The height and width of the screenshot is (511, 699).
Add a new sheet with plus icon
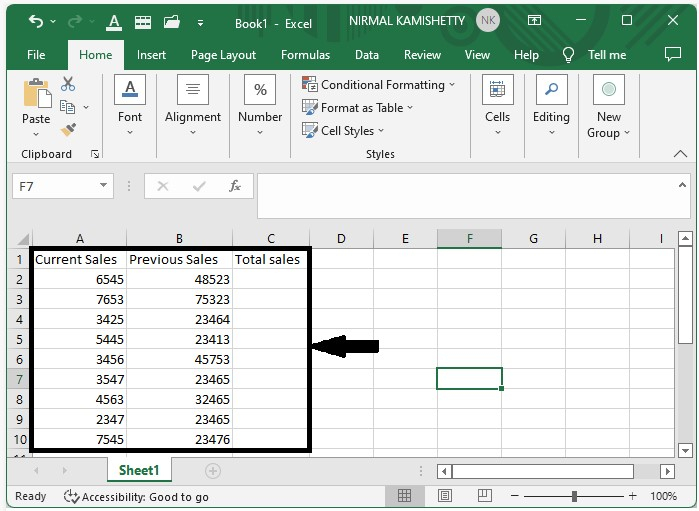(x=213, y=471)
